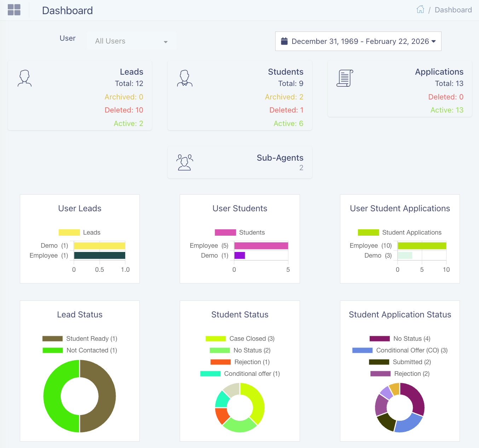Click the Not Contacted legend color swatch
The height and width of the screenshot is (448, 479).
point(52,350)
